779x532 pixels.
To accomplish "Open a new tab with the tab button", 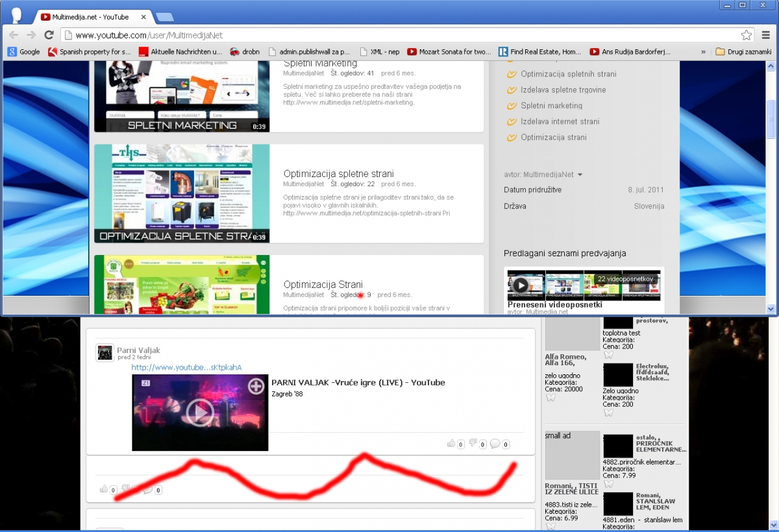I will click(165, 17).
